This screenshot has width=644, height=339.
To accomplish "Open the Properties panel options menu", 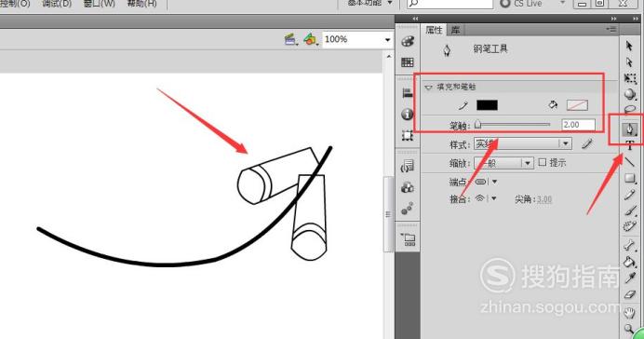I will pyautogui.click(x=611, y=30).
